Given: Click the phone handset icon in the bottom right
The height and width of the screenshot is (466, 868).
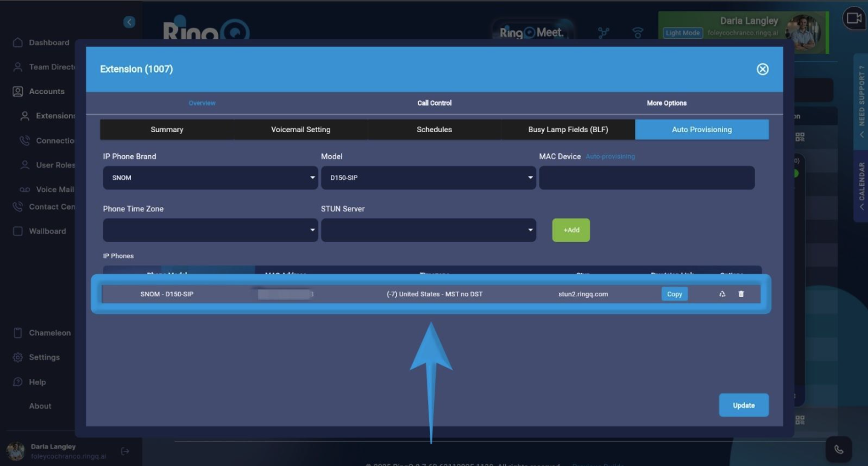Looking at the screenshot, I should [x=838, y=449].
